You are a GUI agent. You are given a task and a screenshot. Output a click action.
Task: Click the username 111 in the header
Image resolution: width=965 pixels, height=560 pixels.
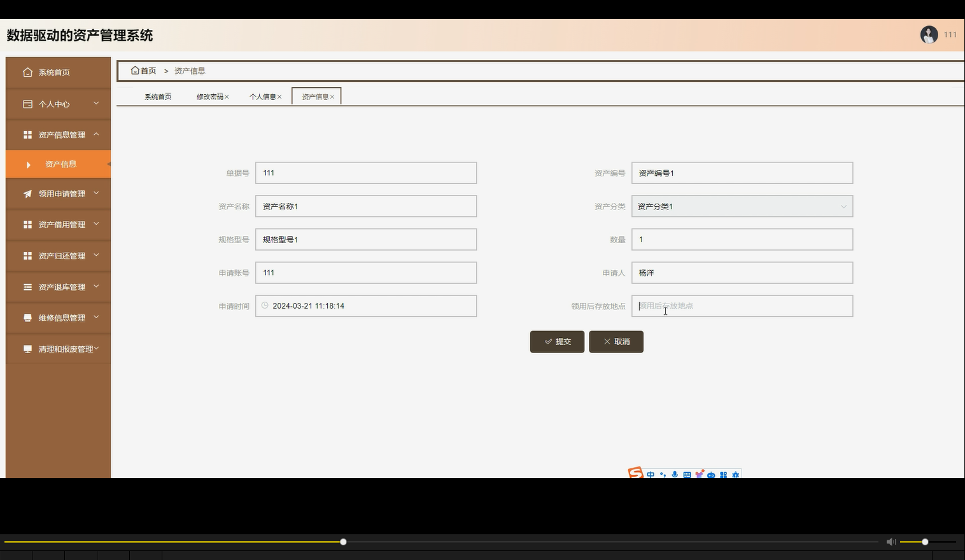950,34
